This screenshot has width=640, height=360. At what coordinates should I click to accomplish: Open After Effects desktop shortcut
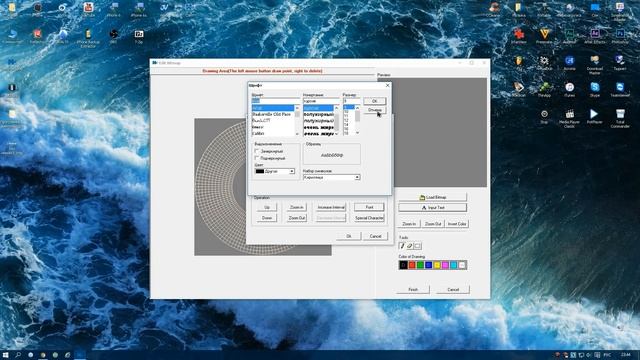tap(595, 36)
